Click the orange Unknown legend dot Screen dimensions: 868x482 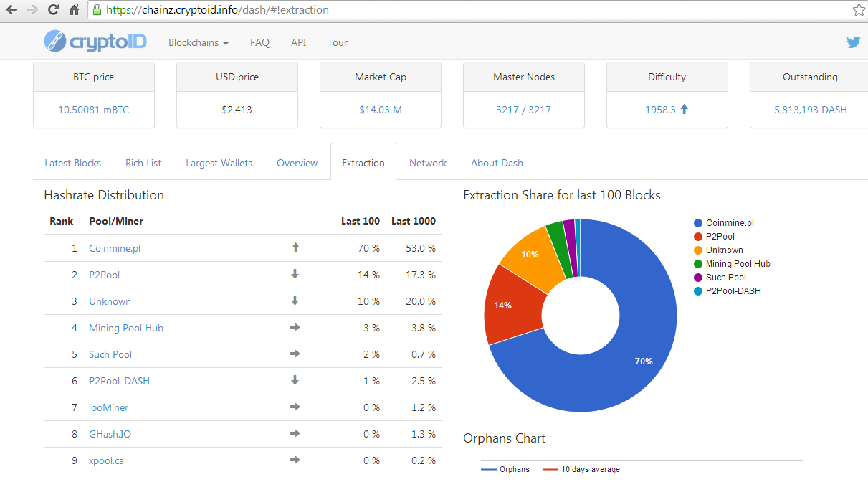(x=698, y=250)
